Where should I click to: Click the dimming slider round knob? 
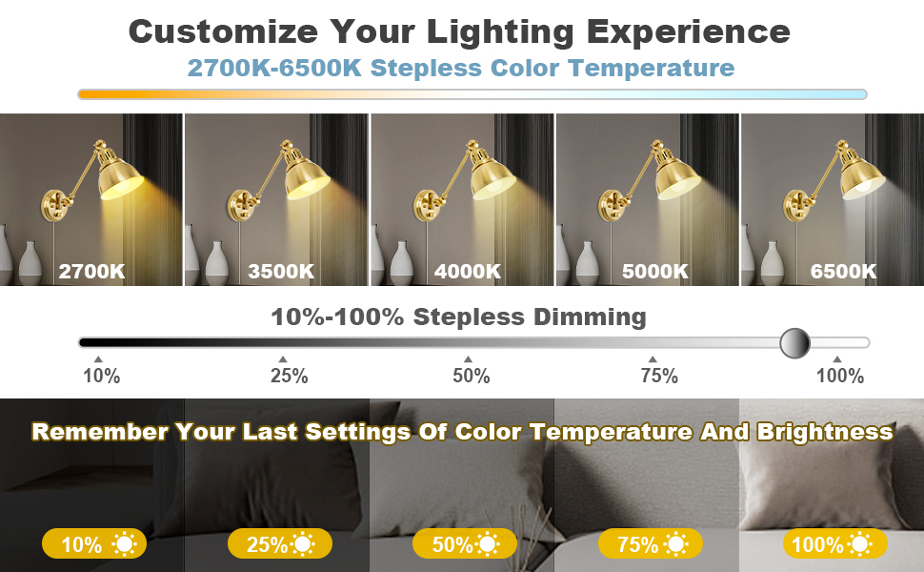[793, 342]
